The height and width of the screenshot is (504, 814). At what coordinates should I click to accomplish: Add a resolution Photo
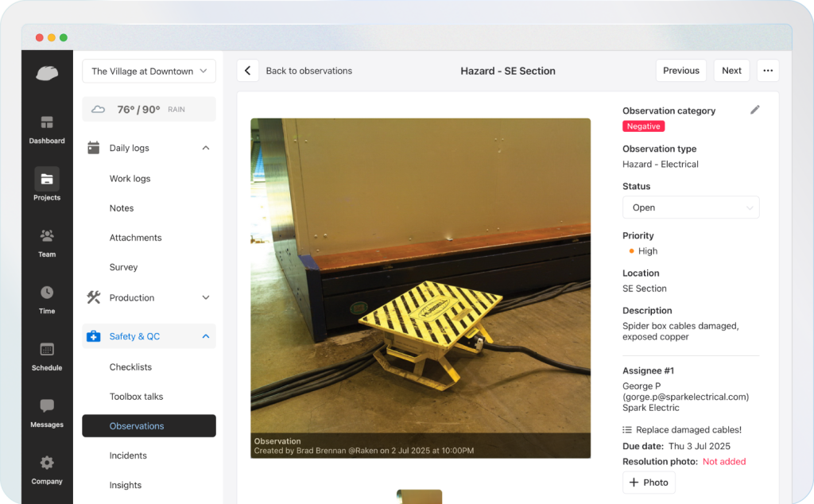648,482
